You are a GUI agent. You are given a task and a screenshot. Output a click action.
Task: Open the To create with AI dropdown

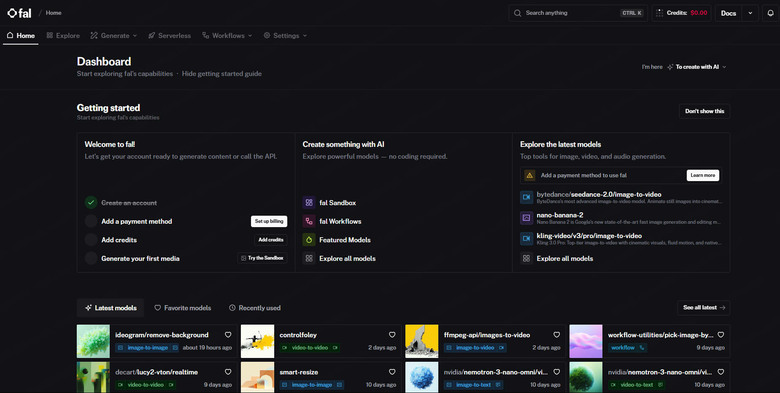click(696, 67)
